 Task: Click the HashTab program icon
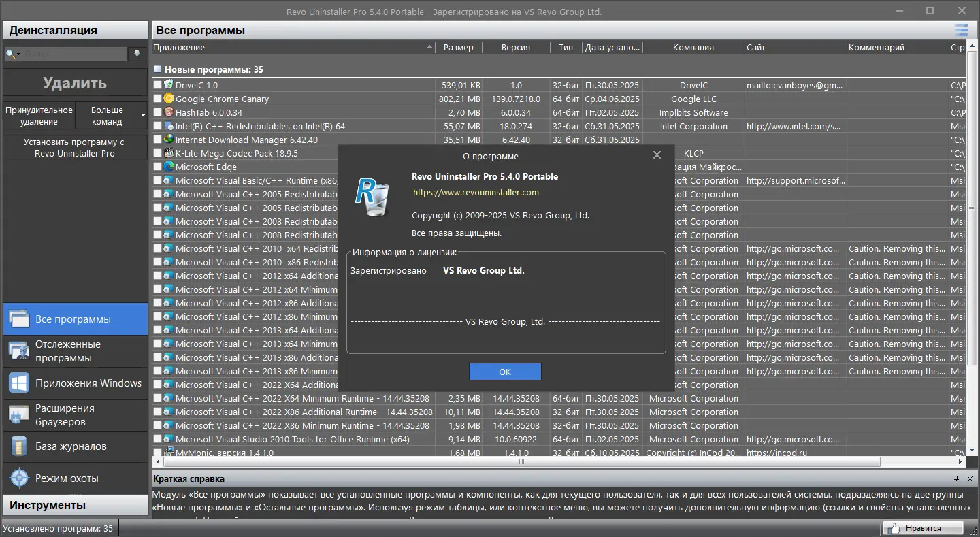[x=168, y=112]
